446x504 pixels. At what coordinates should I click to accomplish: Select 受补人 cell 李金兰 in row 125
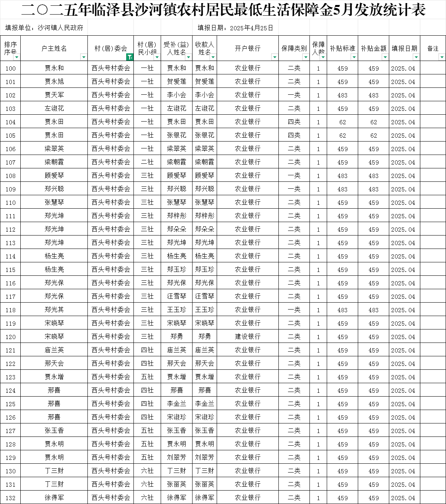point(177,404)
